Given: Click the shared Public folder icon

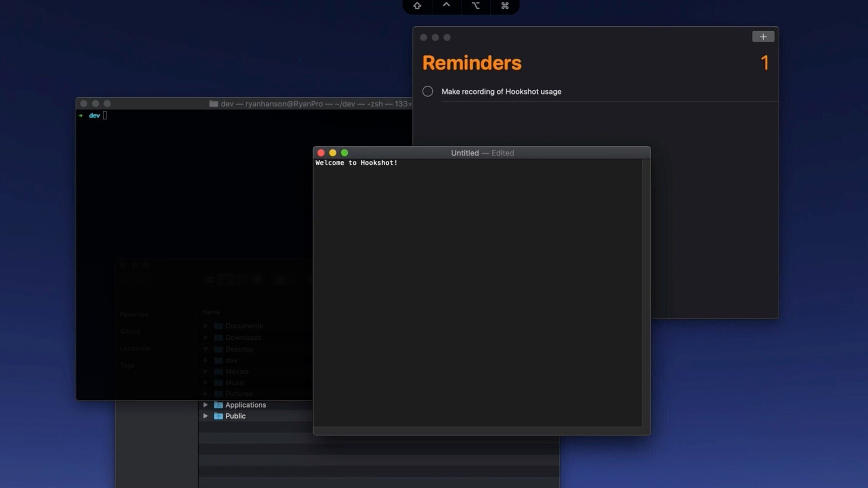Looking at the screenshot, I should tap(218, 416).
